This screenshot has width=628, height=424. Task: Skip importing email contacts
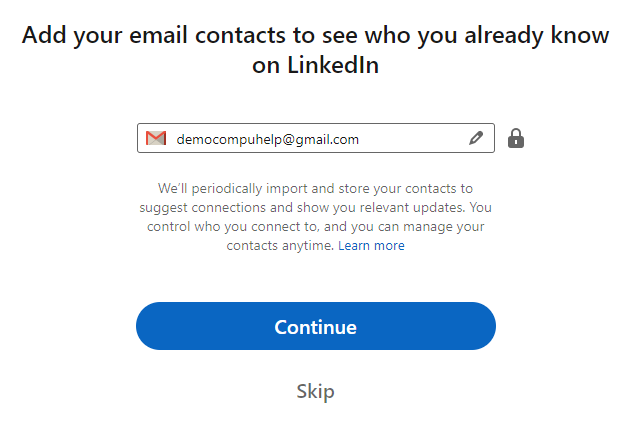315,391
